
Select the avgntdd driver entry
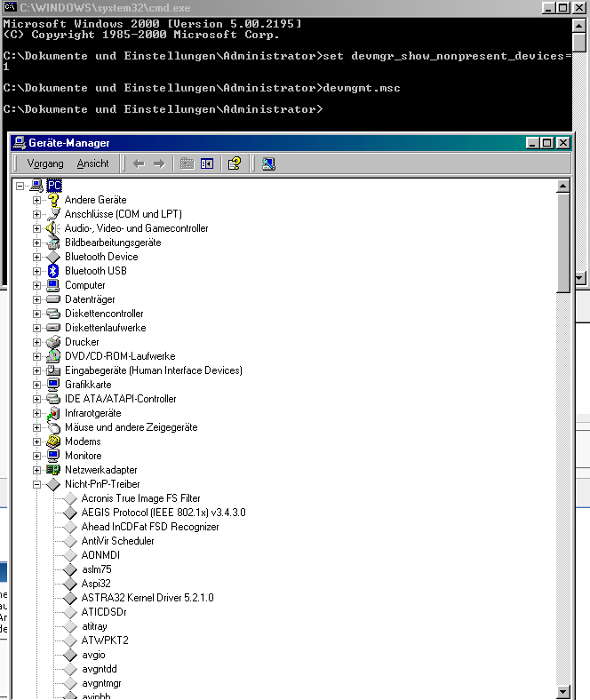click(100, 669)
